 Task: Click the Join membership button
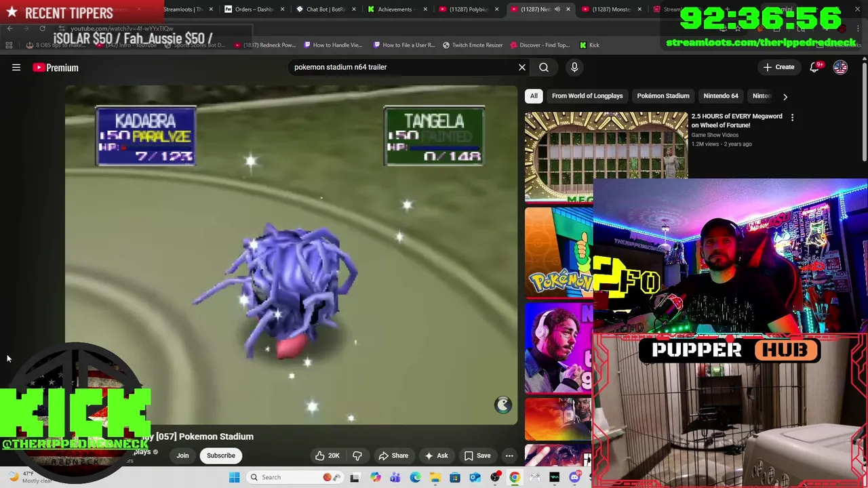(182, 455)
